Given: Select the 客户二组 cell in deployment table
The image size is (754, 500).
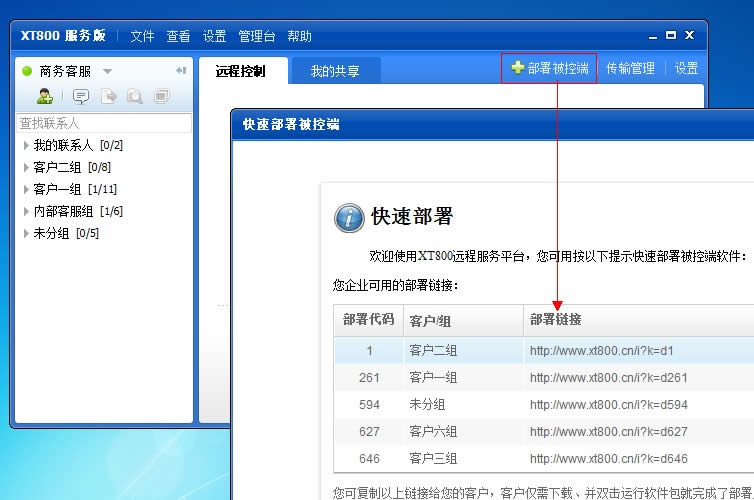Looking at the screenshot, I should tap(464, 350).
